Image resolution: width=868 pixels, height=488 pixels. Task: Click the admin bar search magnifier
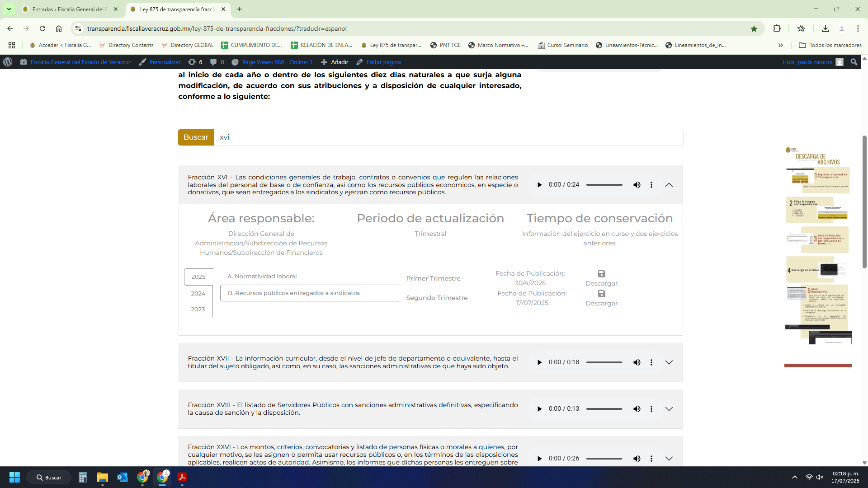(854, 62)
